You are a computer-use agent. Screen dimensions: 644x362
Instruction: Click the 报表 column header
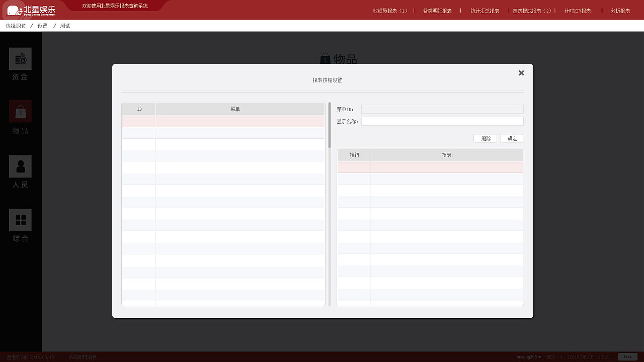pyautogui.click(x=447, y=155)
